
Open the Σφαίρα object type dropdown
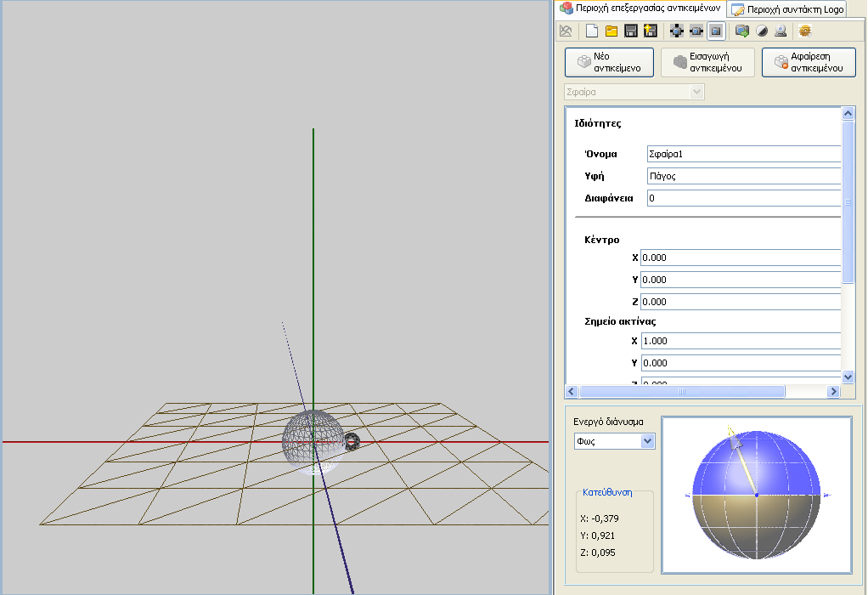point(634,92)
